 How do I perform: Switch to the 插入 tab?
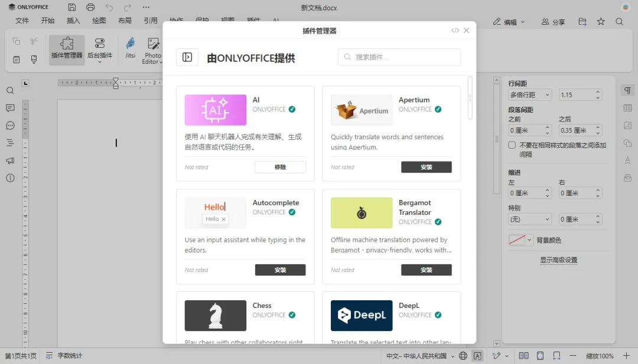pyautogui.click(x=73, y=21)
